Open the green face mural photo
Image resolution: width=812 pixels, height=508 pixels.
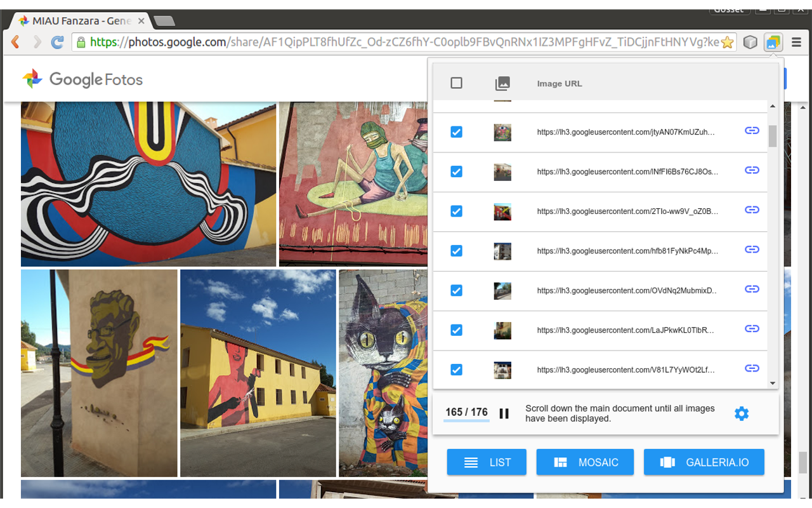pyautogui.click(x=99, y=373)
